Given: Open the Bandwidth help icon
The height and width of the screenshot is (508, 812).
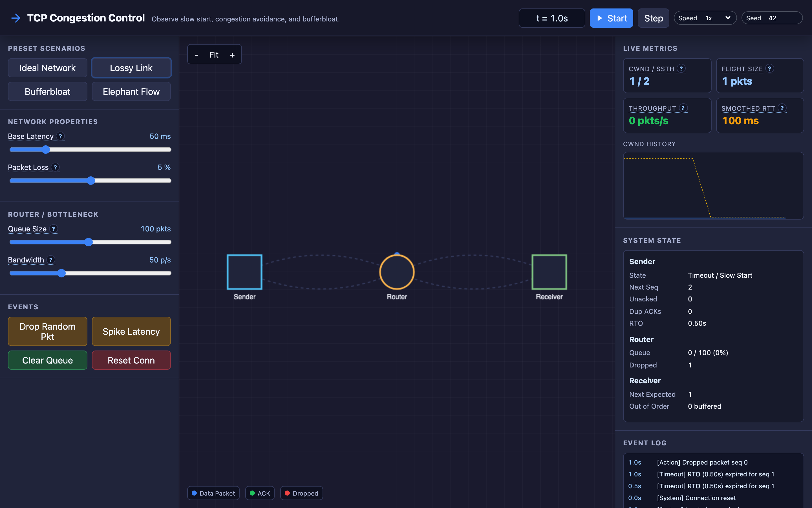Looking at the screenshot, I should point(51,260).
